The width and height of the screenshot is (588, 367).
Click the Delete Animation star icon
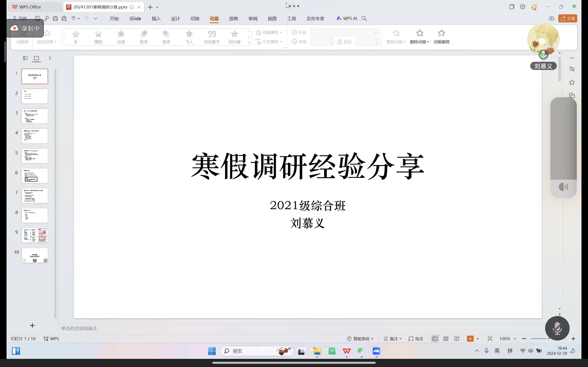[x=420, y=33]
